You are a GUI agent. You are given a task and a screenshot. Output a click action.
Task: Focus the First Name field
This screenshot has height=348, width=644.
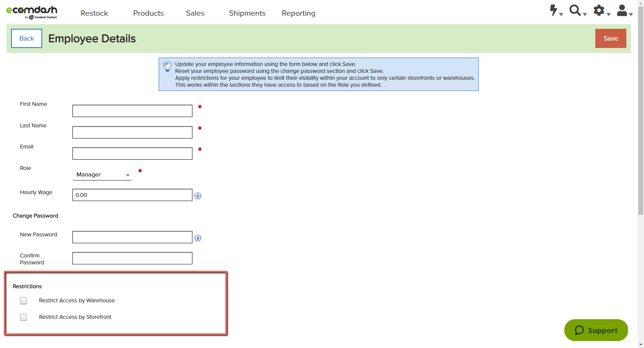pyautogui.click(x=132, y=111)
